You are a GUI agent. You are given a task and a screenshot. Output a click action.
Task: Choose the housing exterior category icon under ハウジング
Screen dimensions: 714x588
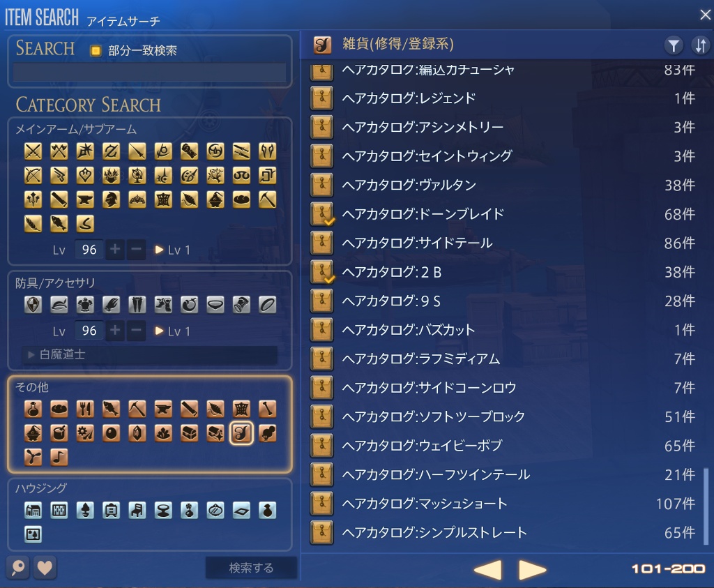pos(33,510)
